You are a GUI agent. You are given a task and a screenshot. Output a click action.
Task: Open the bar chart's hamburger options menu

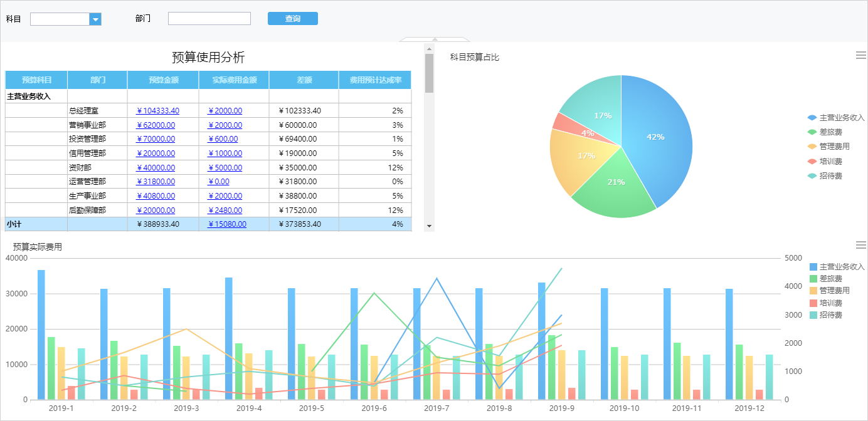[x=860, y=246]
